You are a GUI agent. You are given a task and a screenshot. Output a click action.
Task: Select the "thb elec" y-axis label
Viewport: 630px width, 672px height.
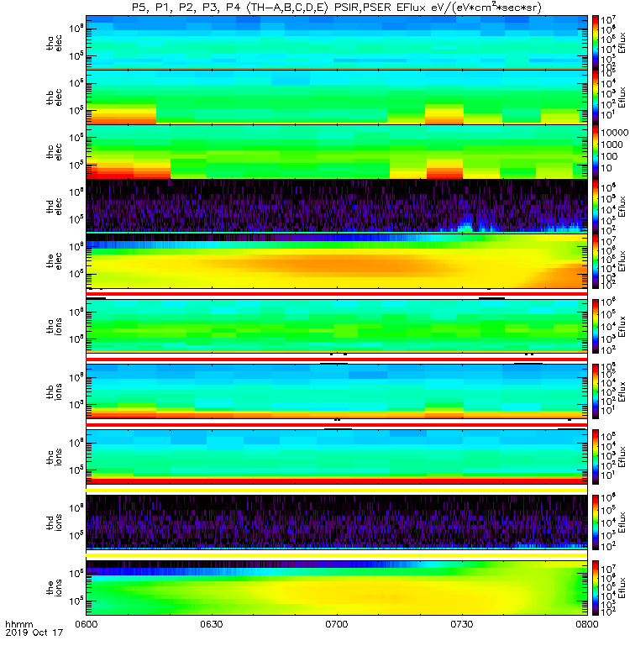[x=55, y=97]
